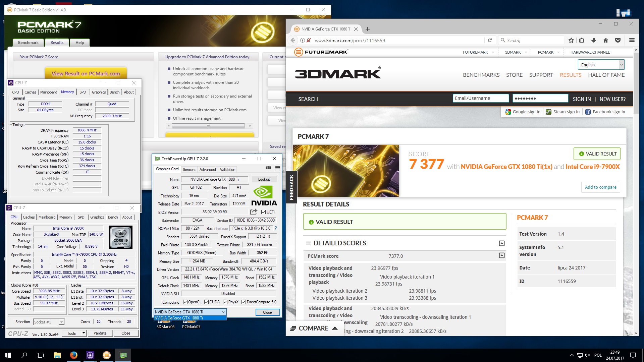
Task: Open the browser bookmarks list icon
Action: 582,40
